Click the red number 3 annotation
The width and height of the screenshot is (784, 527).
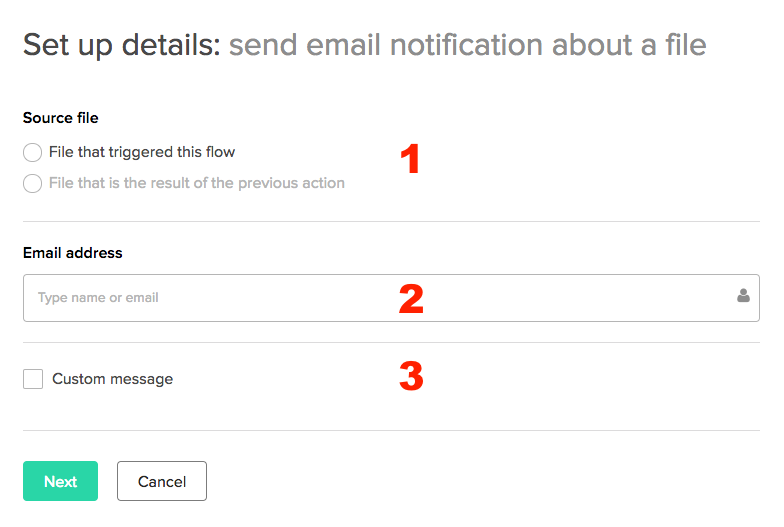(411, 376)
